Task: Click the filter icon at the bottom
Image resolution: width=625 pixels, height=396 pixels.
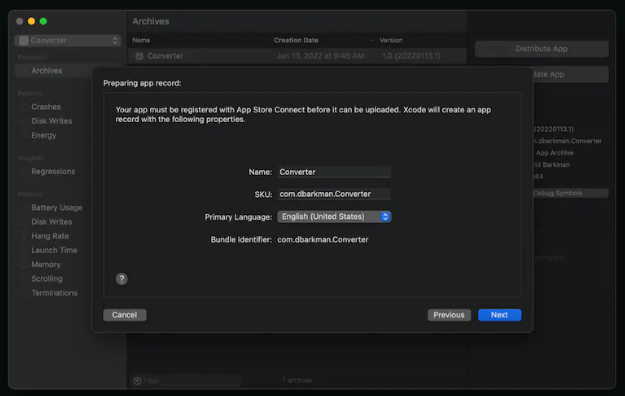Action: coord(138,381)
